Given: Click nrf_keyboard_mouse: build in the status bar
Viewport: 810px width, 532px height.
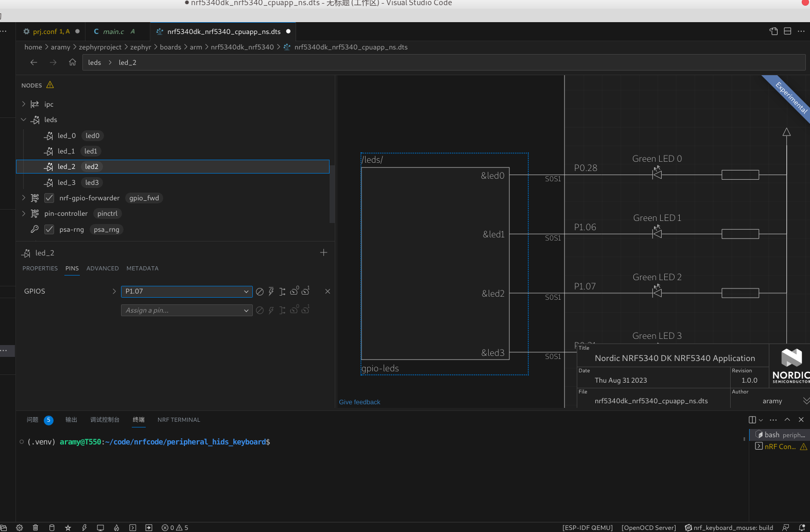Looking at the screenshot, I should coord(729,527).
